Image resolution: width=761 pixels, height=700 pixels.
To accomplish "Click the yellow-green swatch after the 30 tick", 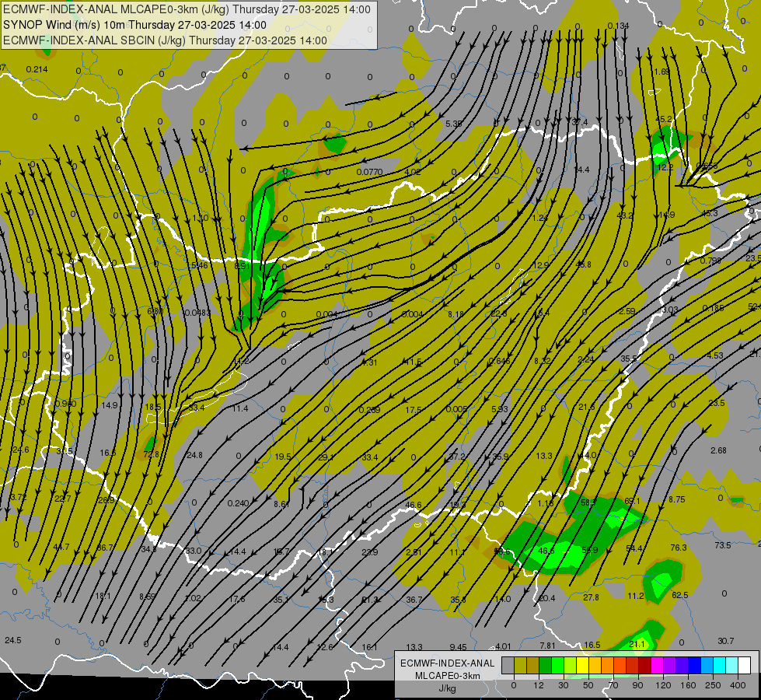I will tap(570, 665).
